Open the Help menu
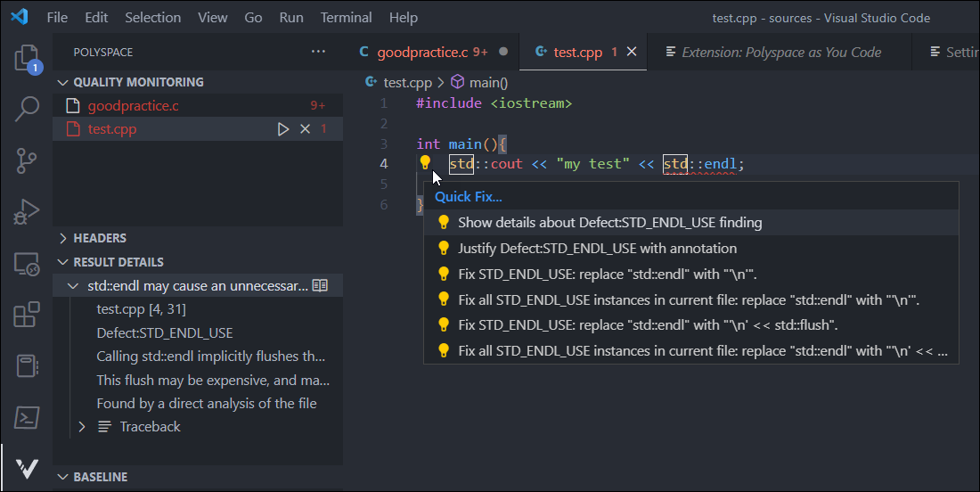The image size is (980, 492). (x=403, y=18)
